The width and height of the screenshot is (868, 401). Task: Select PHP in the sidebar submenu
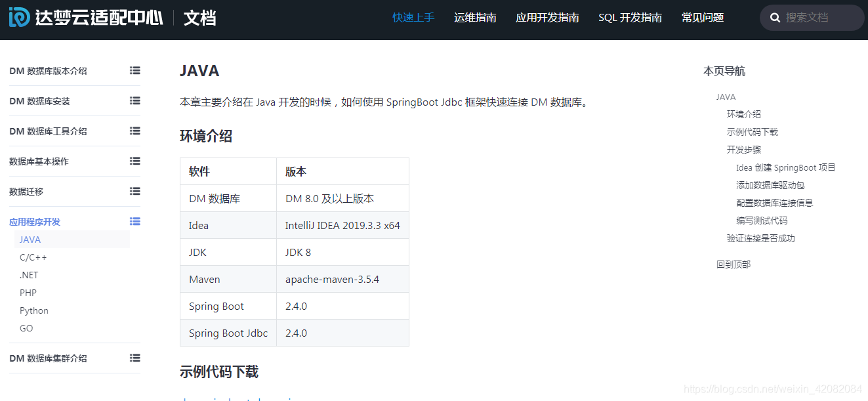(x=28, y=293)
